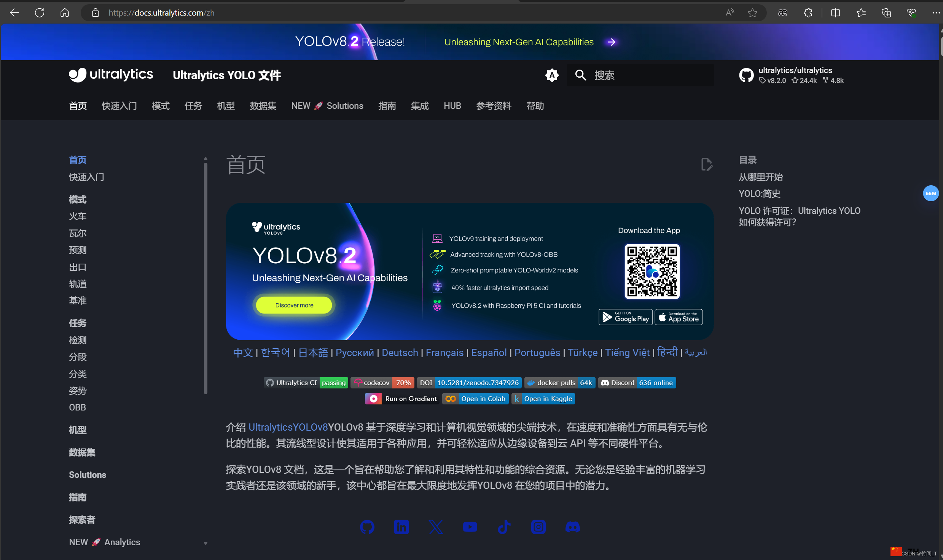Click the Discover more button
The image size is (943, 560).
294,305
